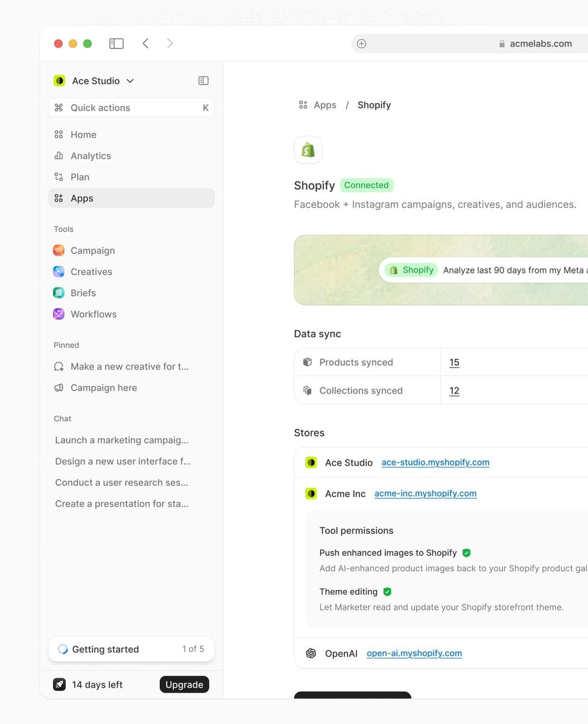Screen dimensions: 588x724
Task: Expand the OpenAI store row
Action: [441, 653]
